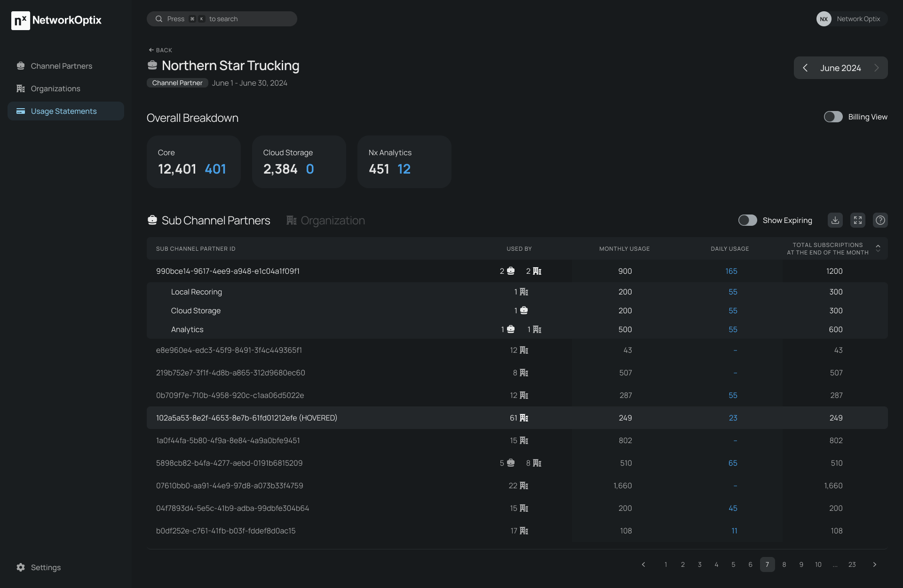This screenshot has height=588, width=903.
Task: Sort by Total Subscriptions column arrow
Action: coord(878,248)
